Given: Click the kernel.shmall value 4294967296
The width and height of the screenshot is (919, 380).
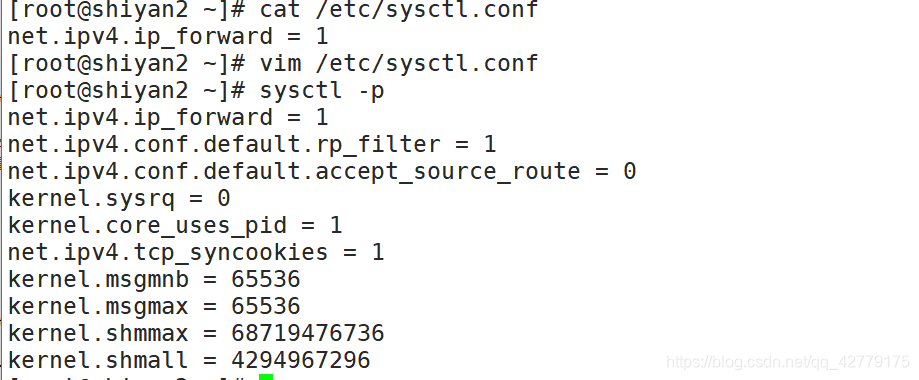Looking at the screenshot, I should 301,360.
